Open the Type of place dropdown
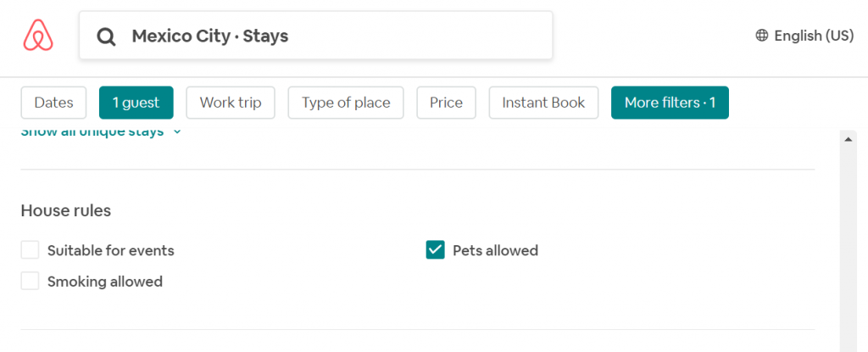This screenshot has width=868, height=352. click(x=346, y=103)
